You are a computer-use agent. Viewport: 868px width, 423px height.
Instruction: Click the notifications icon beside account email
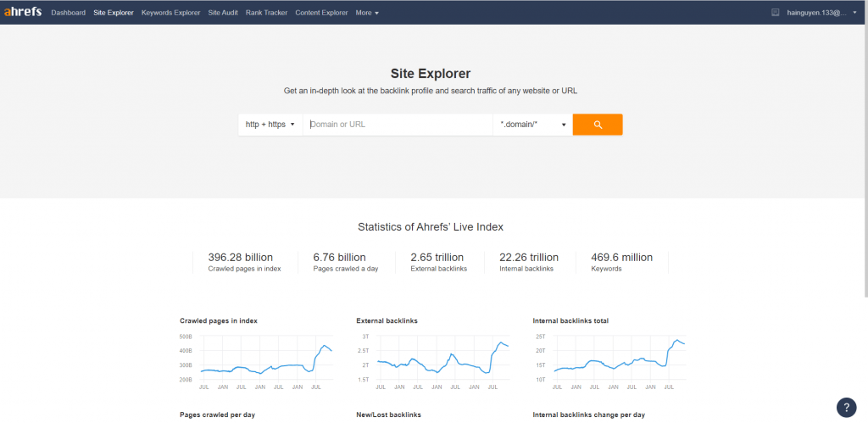[776, 13]
